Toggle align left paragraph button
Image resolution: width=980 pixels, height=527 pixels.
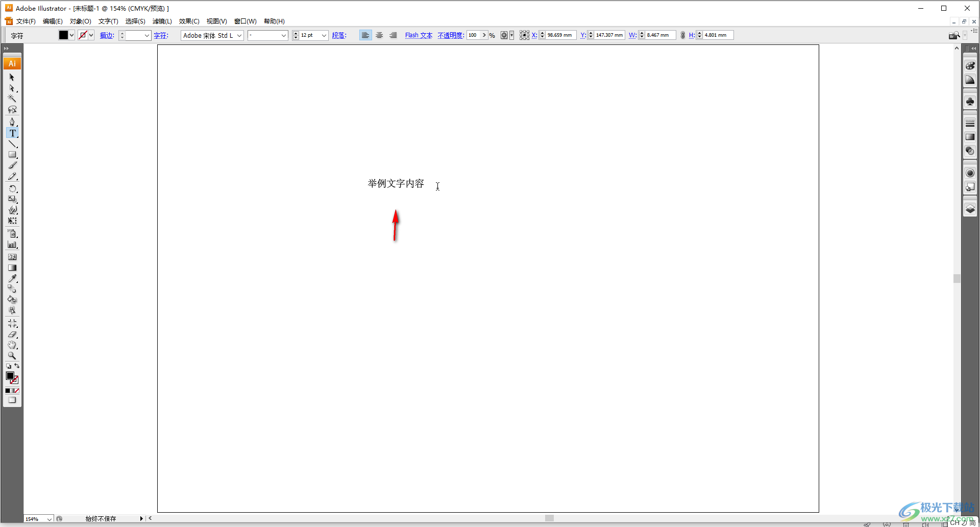point(365,35)
